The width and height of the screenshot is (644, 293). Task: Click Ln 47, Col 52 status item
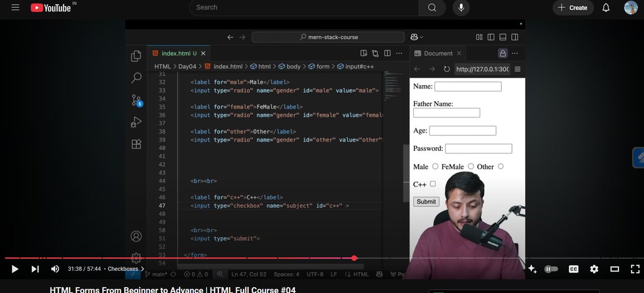[249, 274]
